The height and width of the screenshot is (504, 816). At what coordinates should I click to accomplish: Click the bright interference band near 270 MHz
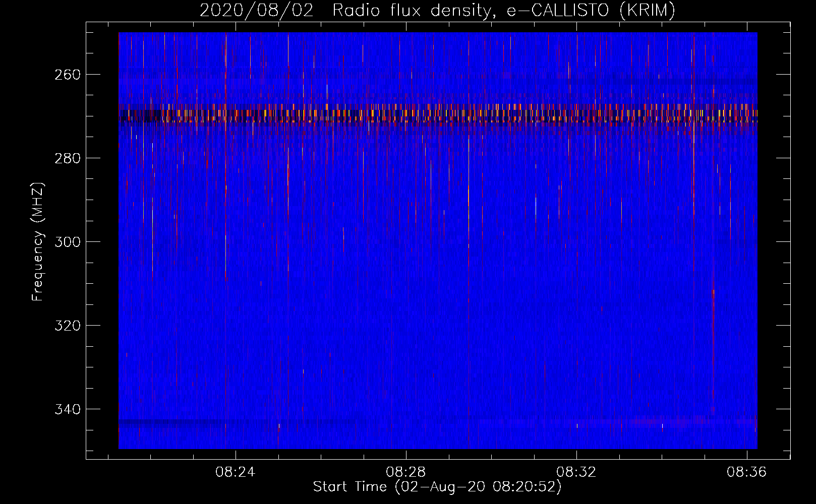click(438, 113)
